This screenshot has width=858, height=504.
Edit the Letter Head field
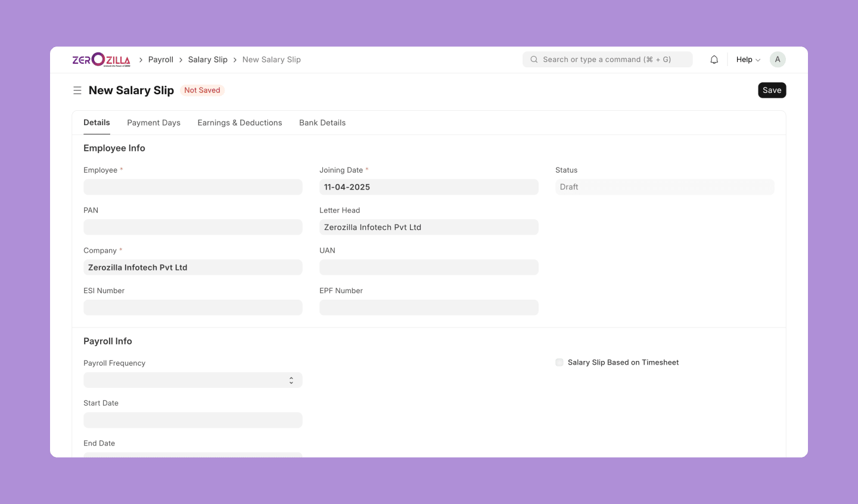coord(428,227)
